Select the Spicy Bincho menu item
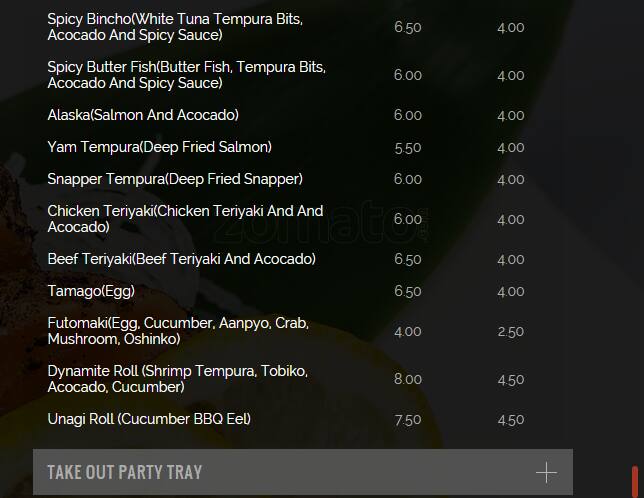Screen dimensions: 644x498 pos(175,27)
